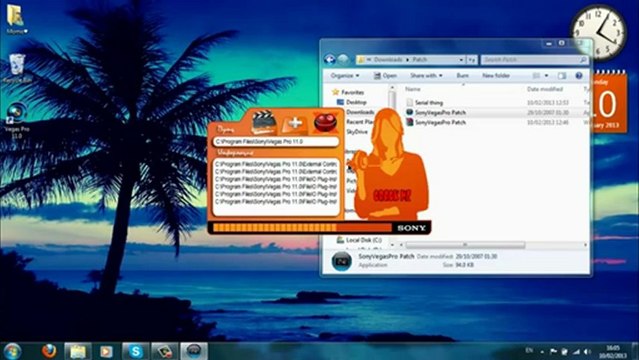639x360 pixels.
Task: Open the Vegas Pro 11.0 desktop shortcut
Action: (x=16, y=120)
